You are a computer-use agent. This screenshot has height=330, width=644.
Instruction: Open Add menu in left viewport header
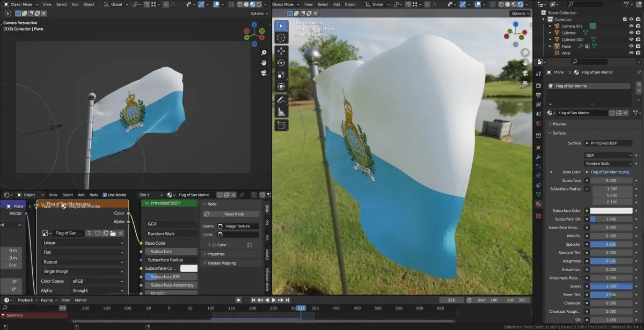[x=75, y=4]
